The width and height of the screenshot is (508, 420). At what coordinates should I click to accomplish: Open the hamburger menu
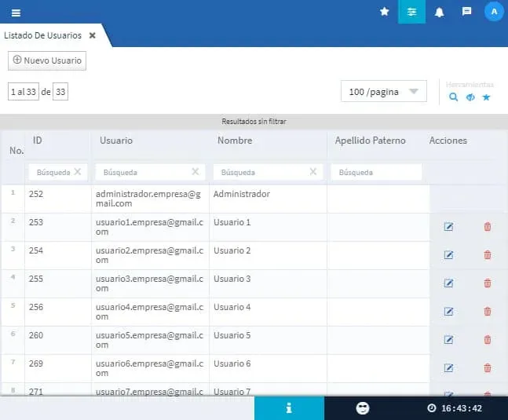point(16,12)
